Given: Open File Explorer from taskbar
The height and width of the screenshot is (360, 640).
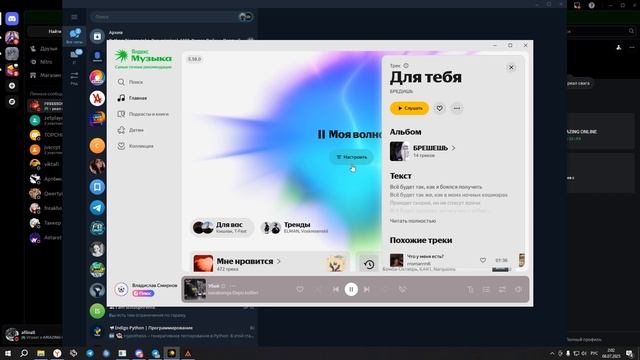Looking at the screenshot, I should click(x=41, y=353).
